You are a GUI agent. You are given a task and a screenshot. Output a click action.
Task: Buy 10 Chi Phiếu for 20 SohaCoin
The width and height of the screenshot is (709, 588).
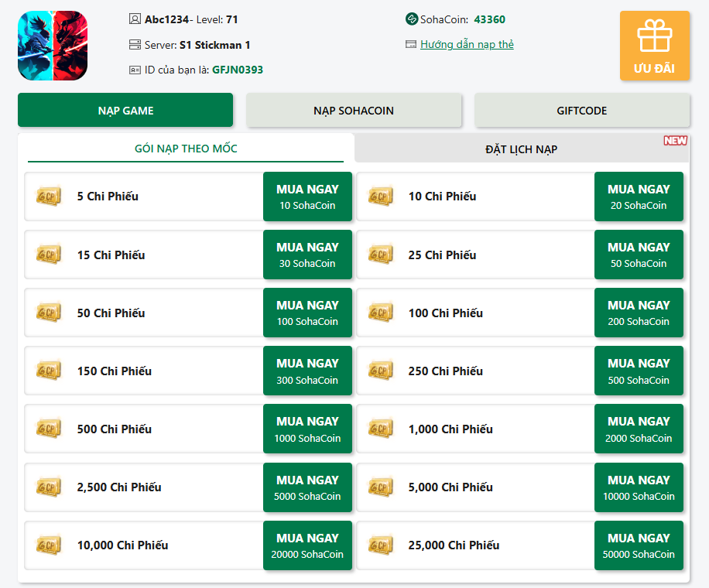[x=639, y=197]
